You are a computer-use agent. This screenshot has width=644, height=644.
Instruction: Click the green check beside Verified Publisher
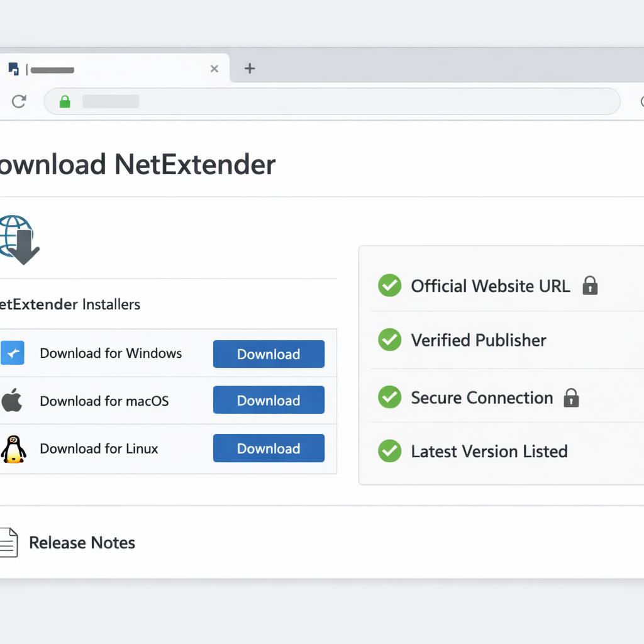(x=390, y=340)
